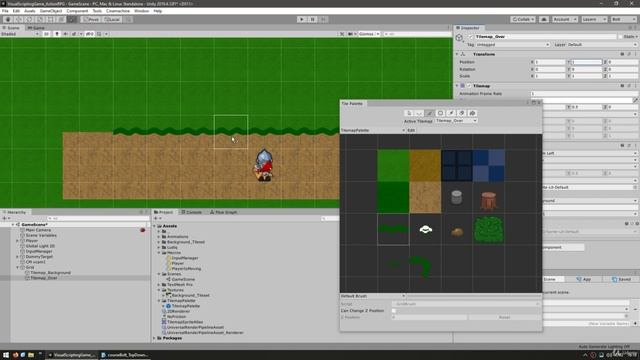The width and height of the screenshot is (640, 360).
Task: Open the TilemapPalette selector dropdown
Action: click(373, 130)
